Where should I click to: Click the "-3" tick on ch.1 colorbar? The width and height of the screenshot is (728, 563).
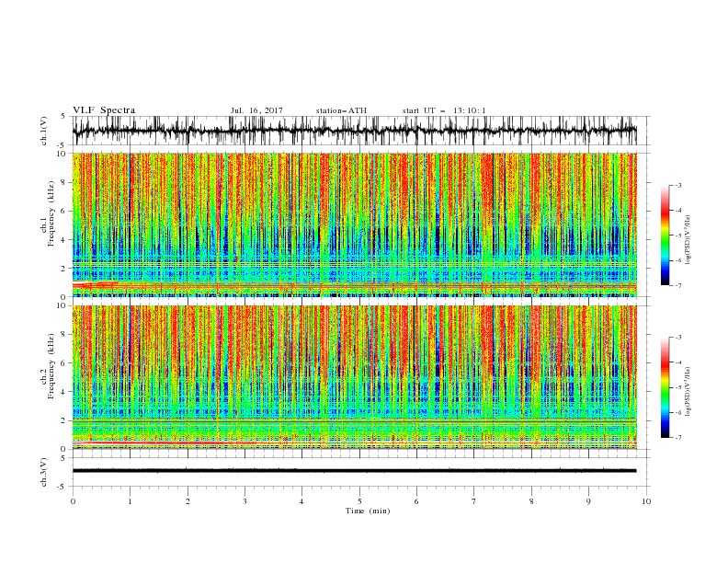(678, 185)
